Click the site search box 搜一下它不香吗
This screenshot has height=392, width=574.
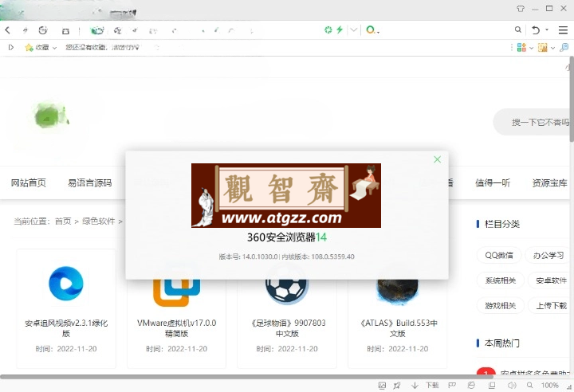click(x=533, y=122)
